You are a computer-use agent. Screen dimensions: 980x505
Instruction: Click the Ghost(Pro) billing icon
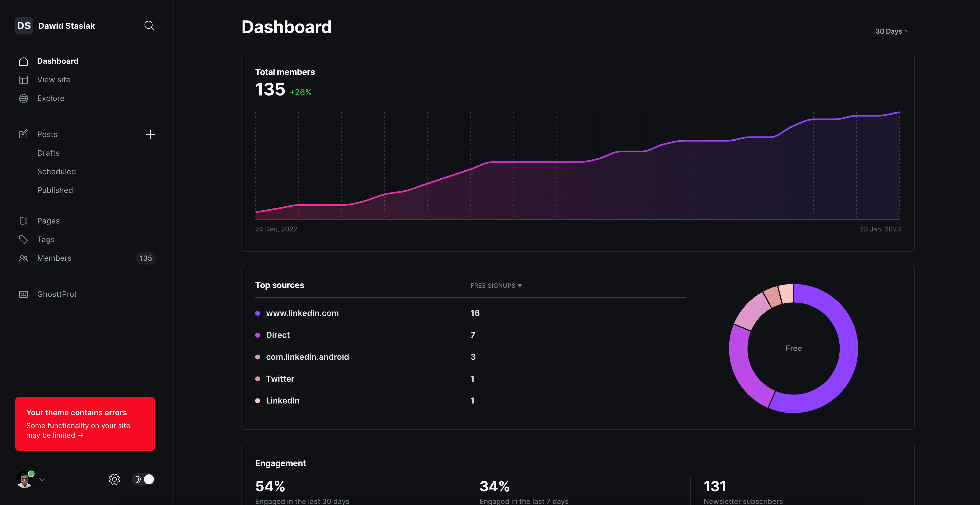(24, 294)
